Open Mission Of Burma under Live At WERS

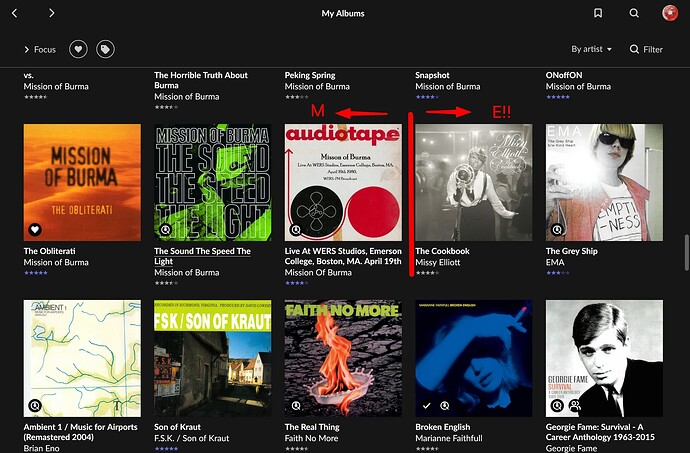click(x=318, y=273)
